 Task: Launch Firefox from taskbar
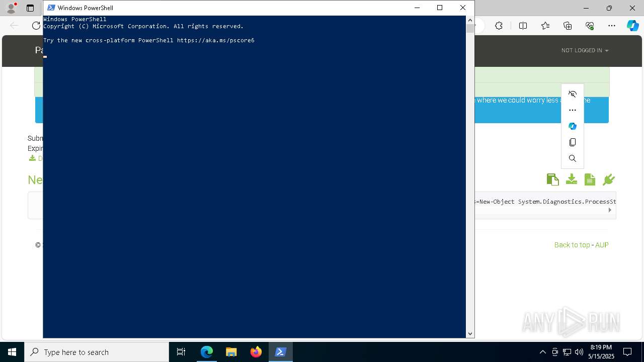pos(256,352)
